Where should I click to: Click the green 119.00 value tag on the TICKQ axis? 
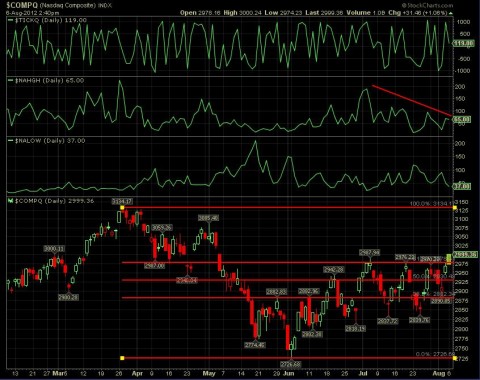pos(464,43)
